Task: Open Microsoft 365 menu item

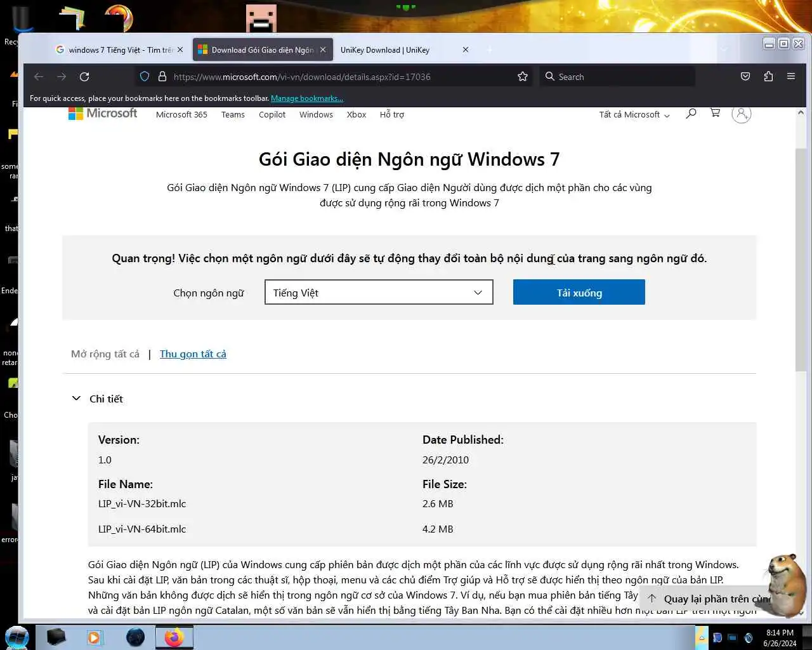Action: [181, 115]
